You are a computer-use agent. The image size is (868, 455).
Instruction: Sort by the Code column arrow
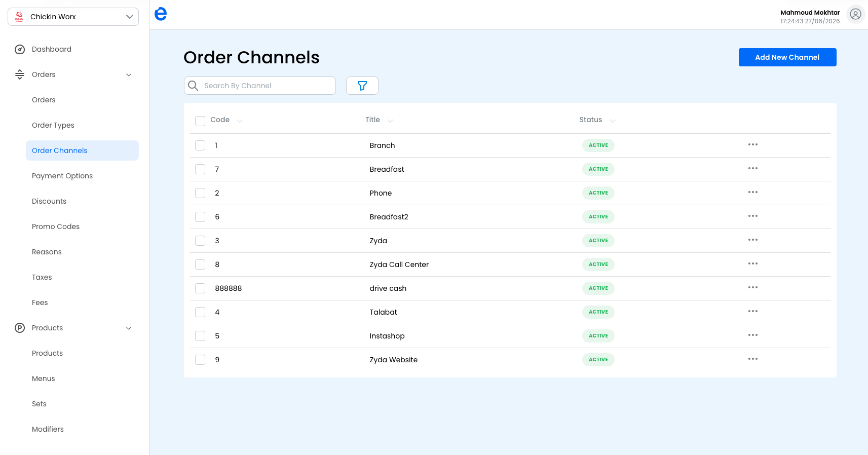click(240, 121)
